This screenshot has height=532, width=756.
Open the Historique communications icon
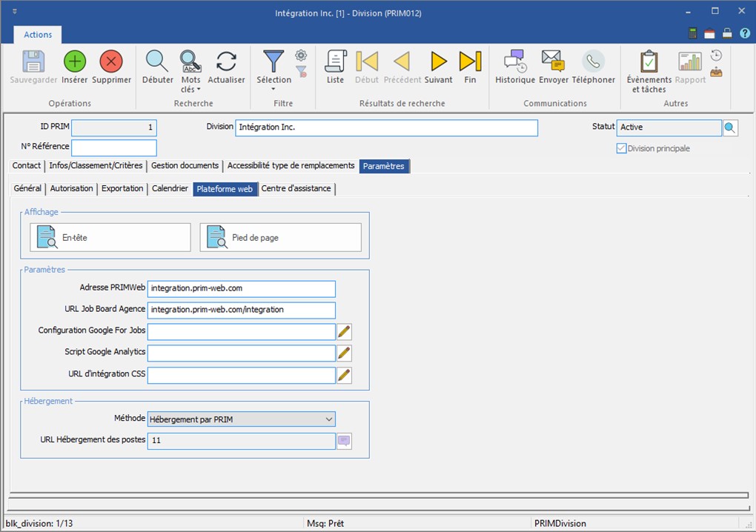(x=514, y=61)
